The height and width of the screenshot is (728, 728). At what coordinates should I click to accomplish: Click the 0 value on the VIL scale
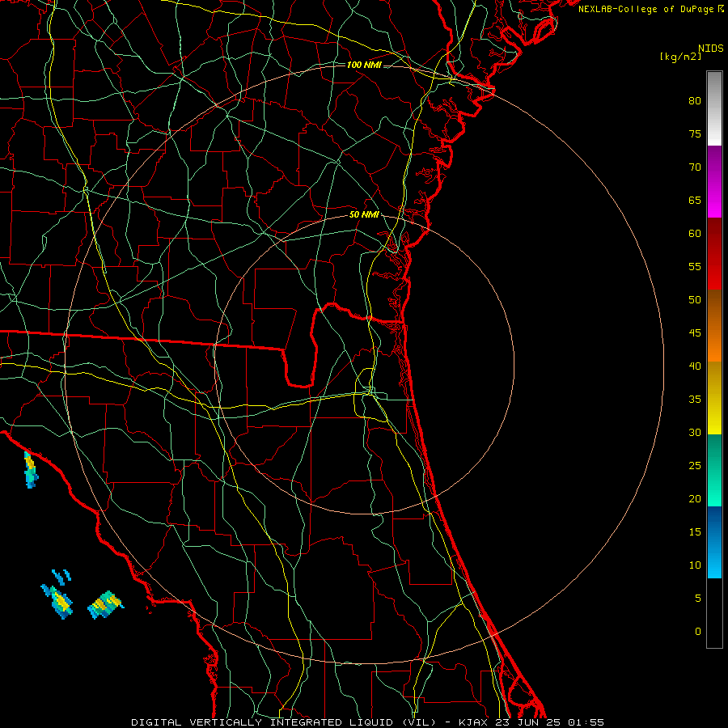tap(698, 632)
